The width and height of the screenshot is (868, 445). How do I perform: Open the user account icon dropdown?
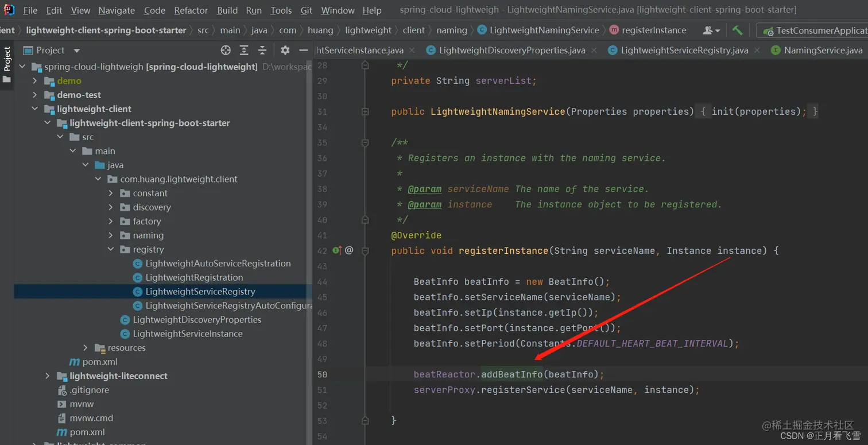711,30
